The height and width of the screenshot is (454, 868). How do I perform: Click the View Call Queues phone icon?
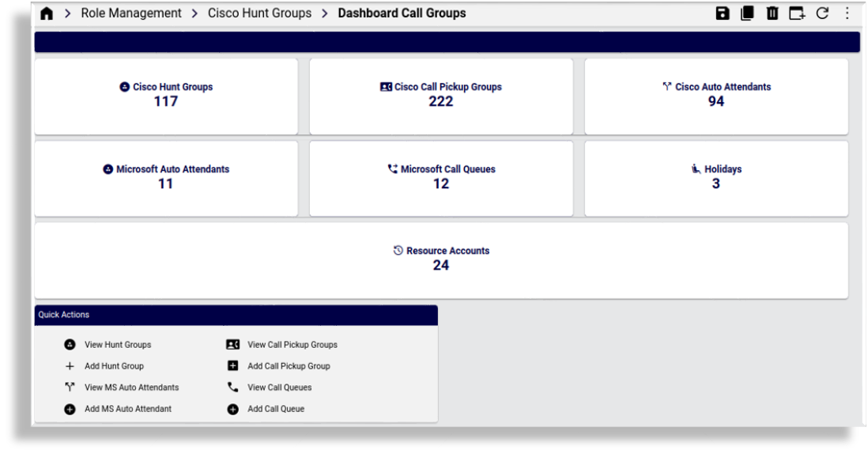click(233, 387)
